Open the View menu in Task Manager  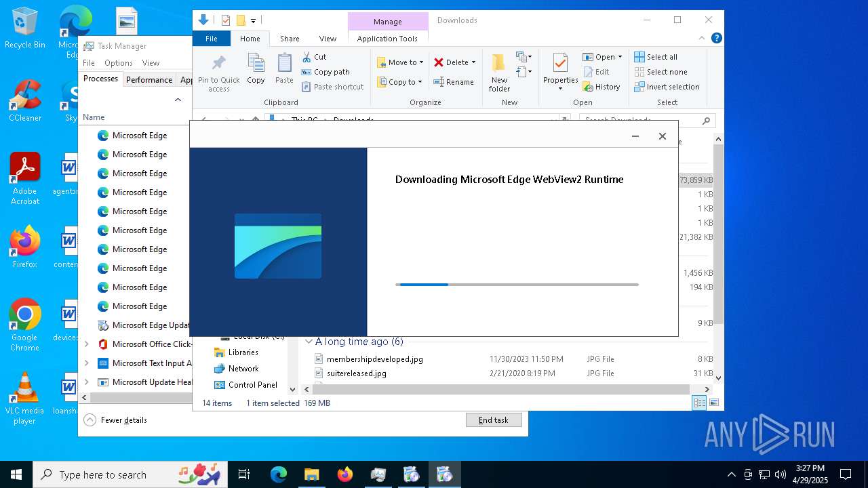tap(151, 63)
